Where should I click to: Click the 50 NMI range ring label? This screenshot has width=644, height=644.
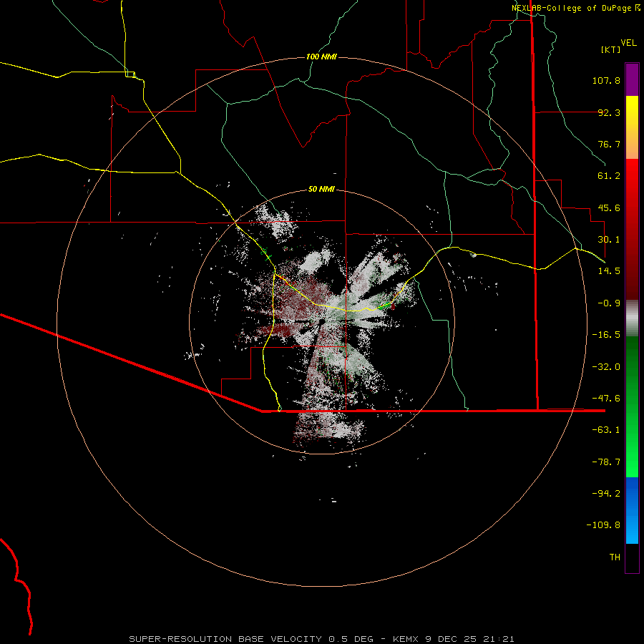[x=321, y=190]
